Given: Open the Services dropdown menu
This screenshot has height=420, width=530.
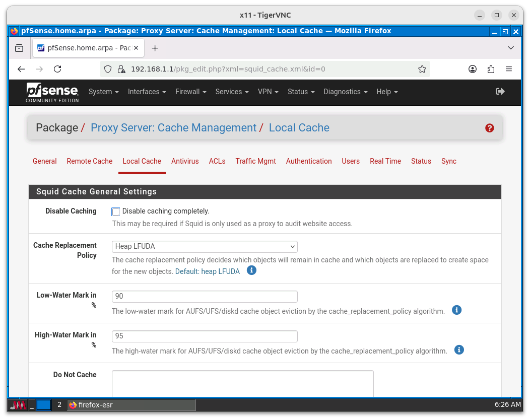Looking at the screenshot, I should [232, 92].
